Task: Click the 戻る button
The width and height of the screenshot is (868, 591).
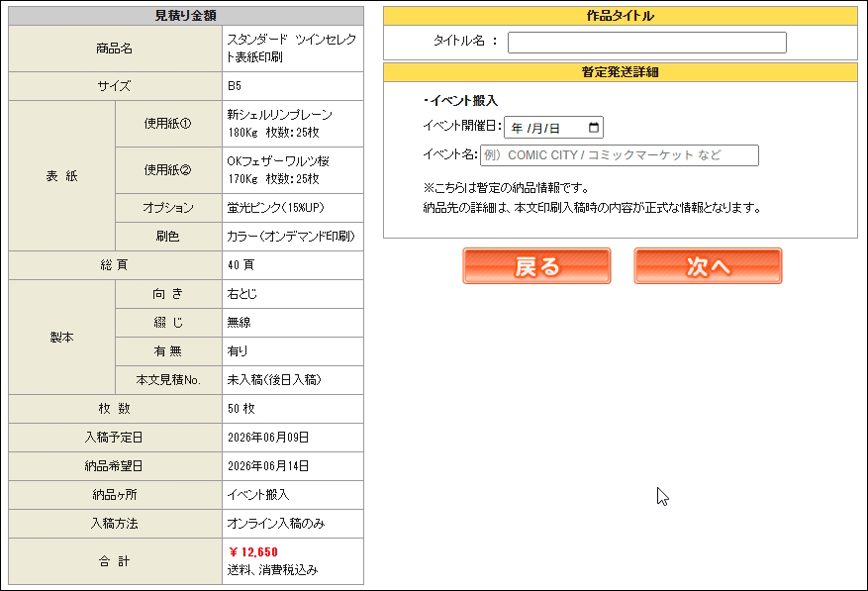Action: pos(536,266)
